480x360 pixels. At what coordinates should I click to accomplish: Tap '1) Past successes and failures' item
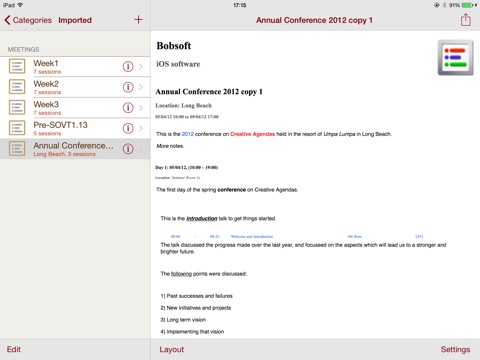196,296
